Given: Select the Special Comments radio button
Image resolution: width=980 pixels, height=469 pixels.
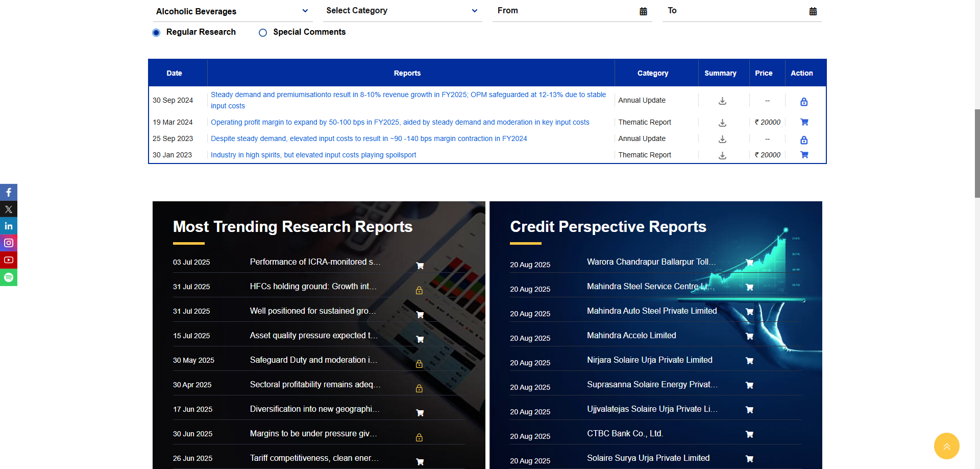Looking at the screenshot, I should [x=263, y=33].
